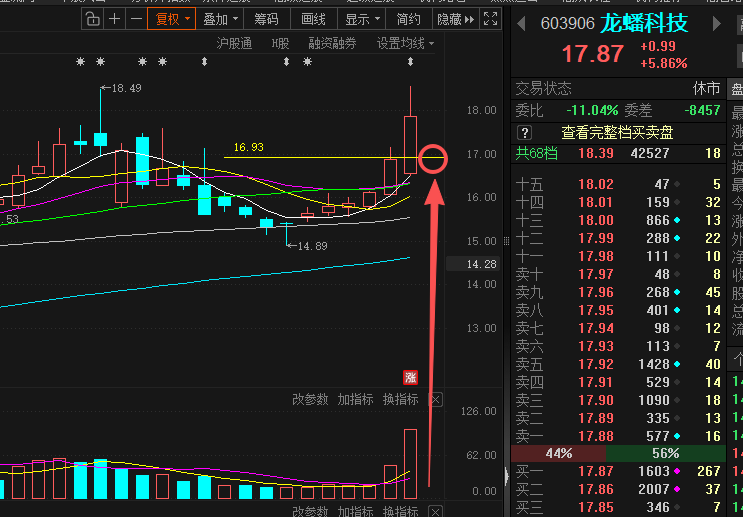Screen dimensions: 743x517
Task: Click the 14.89 low price marker
Action: (x=307, y=246)
